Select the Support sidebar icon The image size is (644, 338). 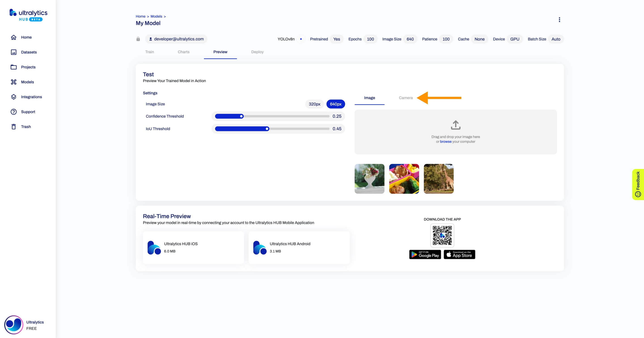click(13, 112)
